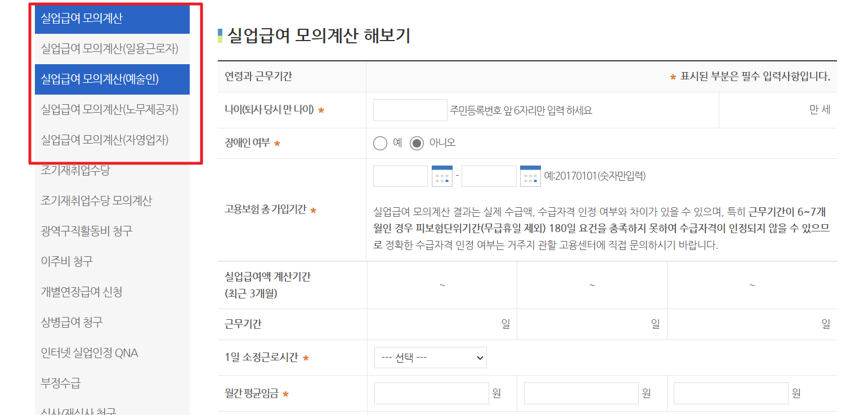This screenshot has height=415, width=868.
Task: Open the start date calendar picker icon
Action: coord(442,176)
